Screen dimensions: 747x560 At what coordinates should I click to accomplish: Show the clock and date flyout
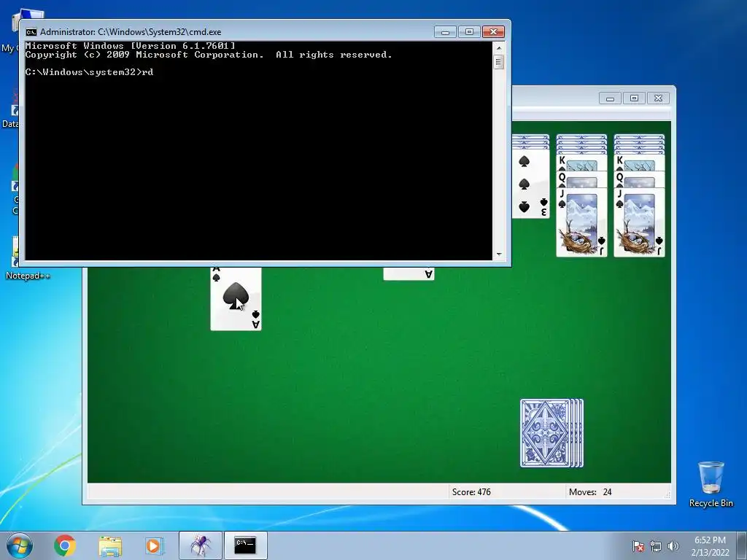710,546
